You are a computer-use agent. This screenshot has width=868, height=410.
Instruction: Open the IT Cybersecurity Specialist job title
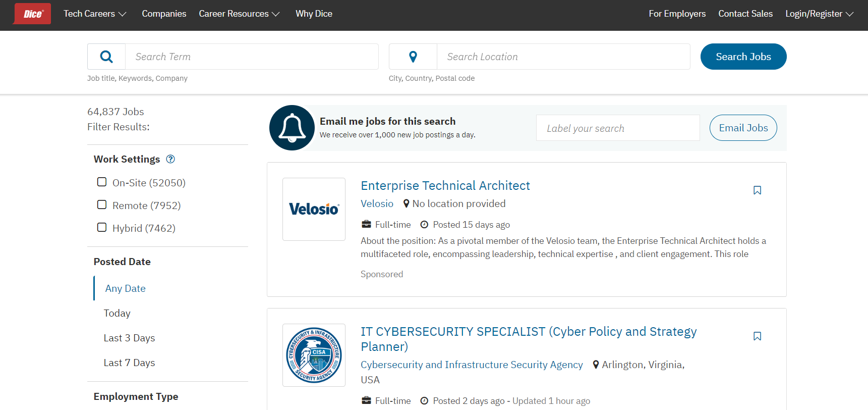click(x=529, y=339)
